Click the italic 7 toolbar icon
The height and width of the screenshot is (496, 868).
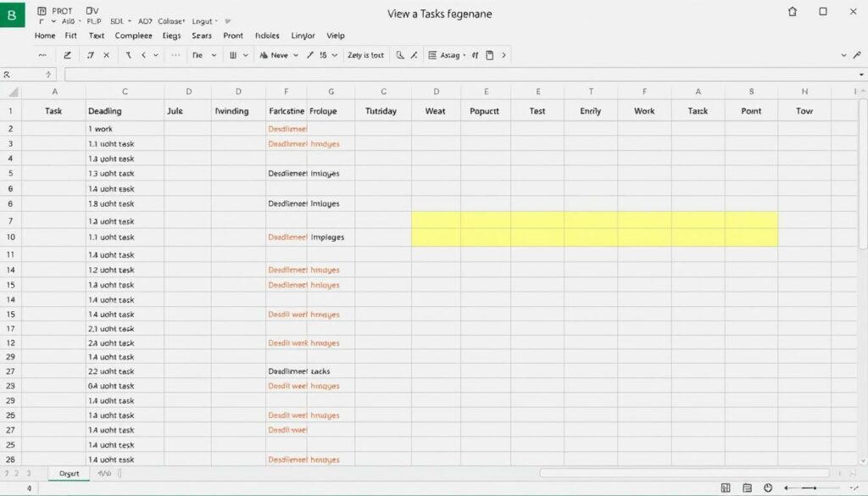(x=90, y=55)
